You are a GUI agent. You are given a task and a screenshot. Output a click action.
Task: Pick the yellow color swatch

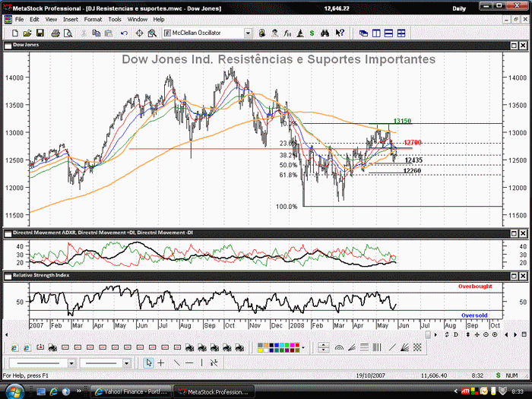point(260,350)
